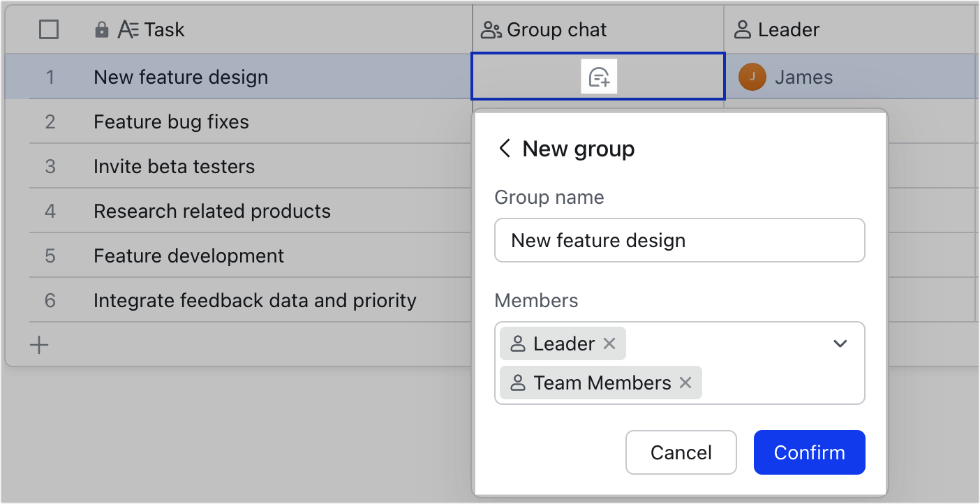This screenshot has height=504, width=980.
Task: Click the person icon on the Team Members chip
Action: coord(517,383)
